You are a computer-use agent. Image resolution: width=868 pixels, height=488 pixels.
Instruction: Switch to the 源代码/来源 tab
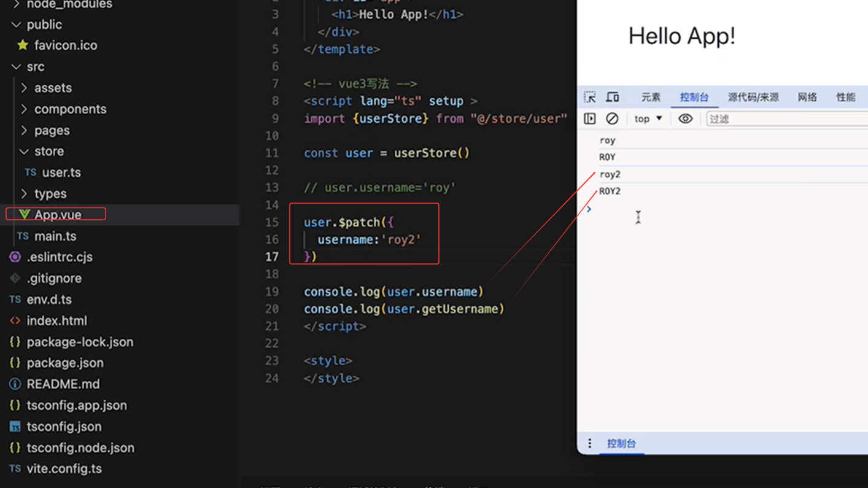(753, 97)
